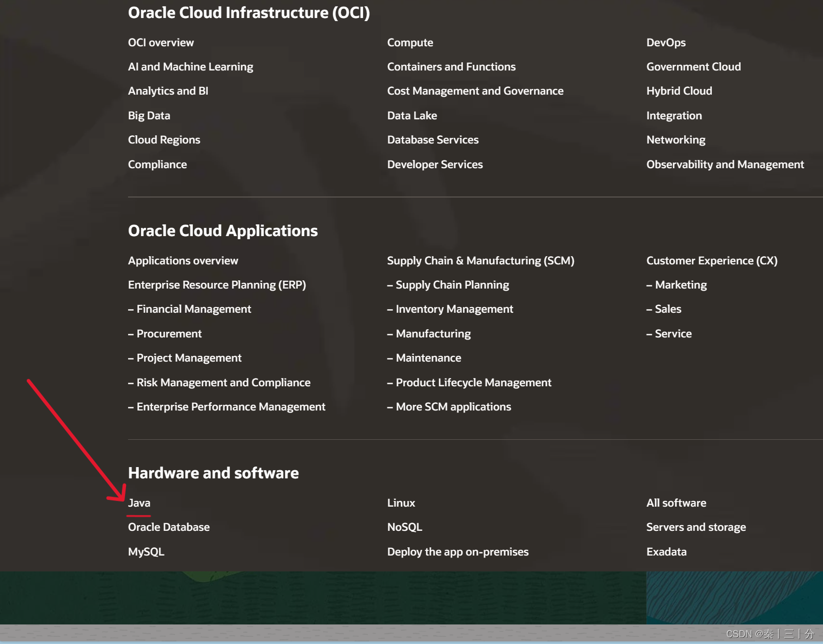Open the Linux link
823x644 pixels.
pyautogui.click(x=401, y=503)
